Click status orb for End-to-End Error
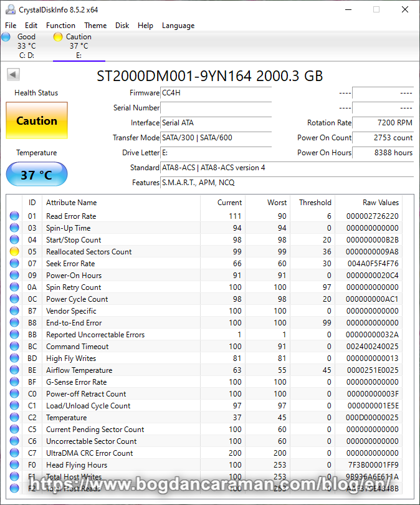Viewport: 420px width, 505px height. 14,322
